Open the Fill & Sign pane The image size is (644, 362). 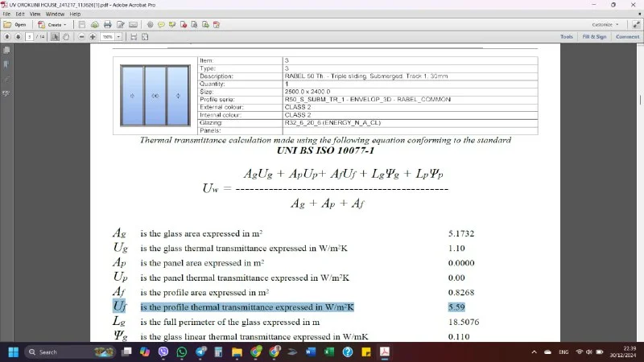[594, 37]
